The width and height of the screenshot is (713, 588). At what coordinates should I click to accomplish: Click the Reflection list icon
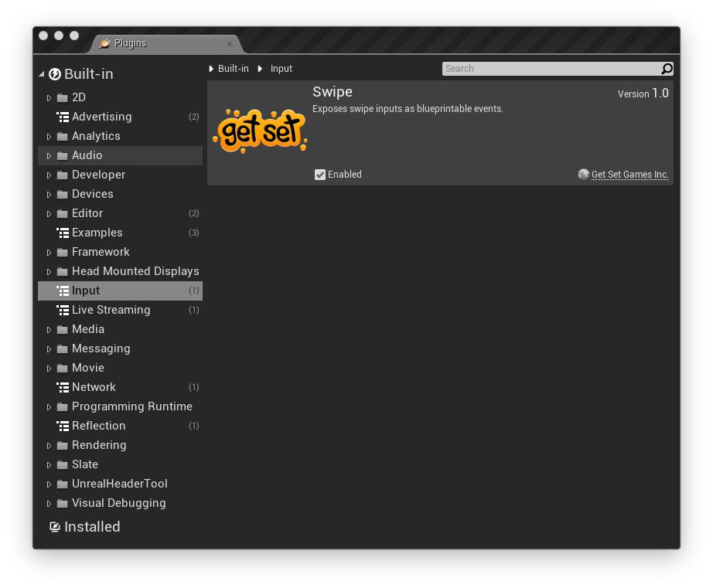pyautogui.click(x=63, y=426)
